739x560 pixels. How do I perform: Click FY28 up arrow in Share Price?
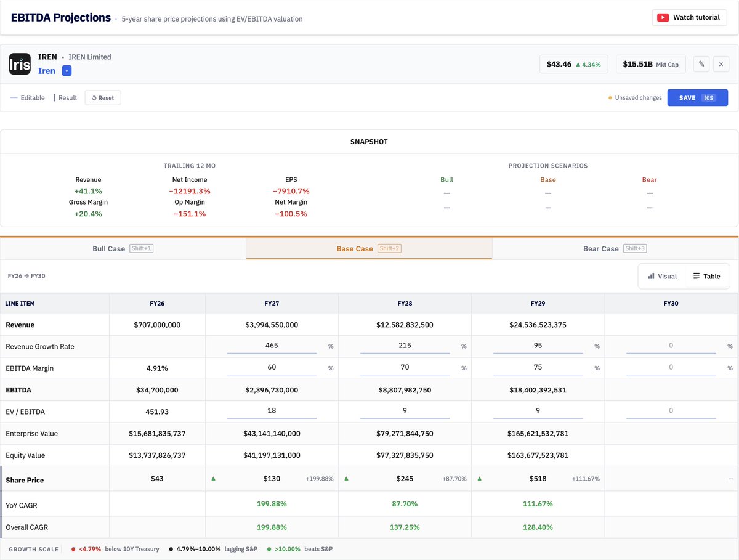[x=347, y=478]
